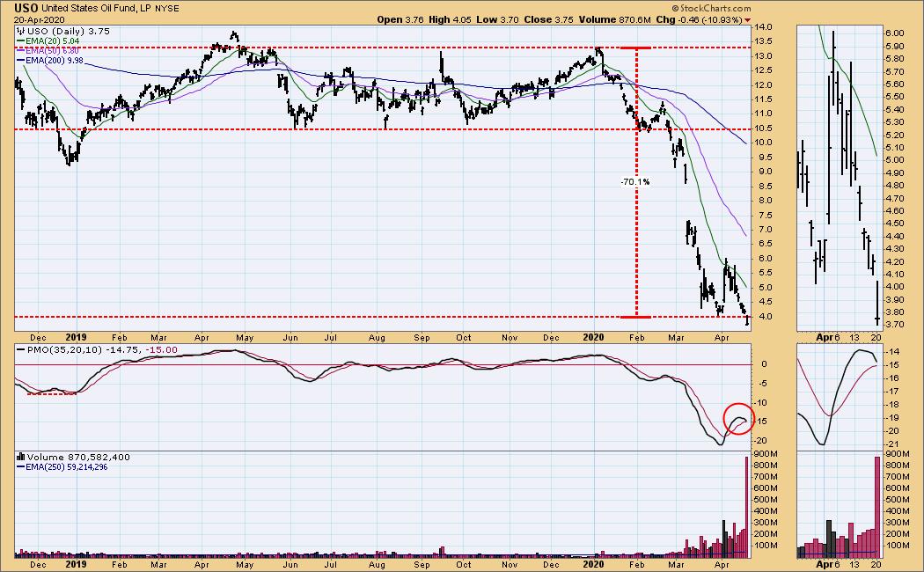Screen dimensions: 924x572
Task: Click the tallest volume bar in the main volume panel
Action: 747,507
